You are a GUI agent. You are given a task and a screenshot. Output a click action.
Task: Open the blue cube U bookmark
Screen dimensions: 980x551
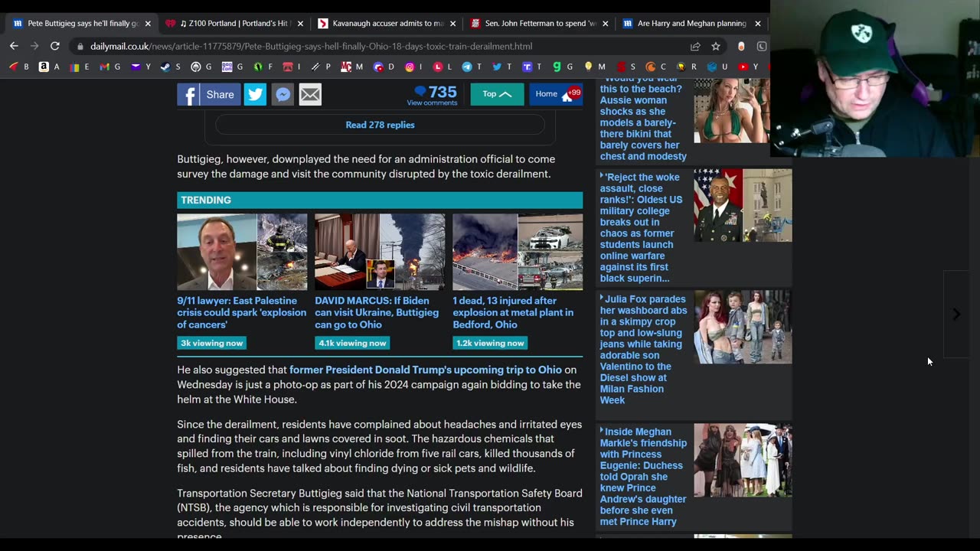pyautogui.click(x=717, y=67)
